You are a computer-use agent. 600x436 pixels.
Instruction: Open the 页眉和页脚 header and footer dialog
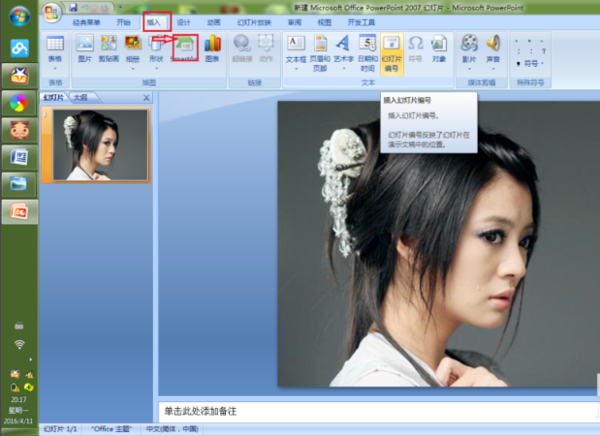[320, 53]
